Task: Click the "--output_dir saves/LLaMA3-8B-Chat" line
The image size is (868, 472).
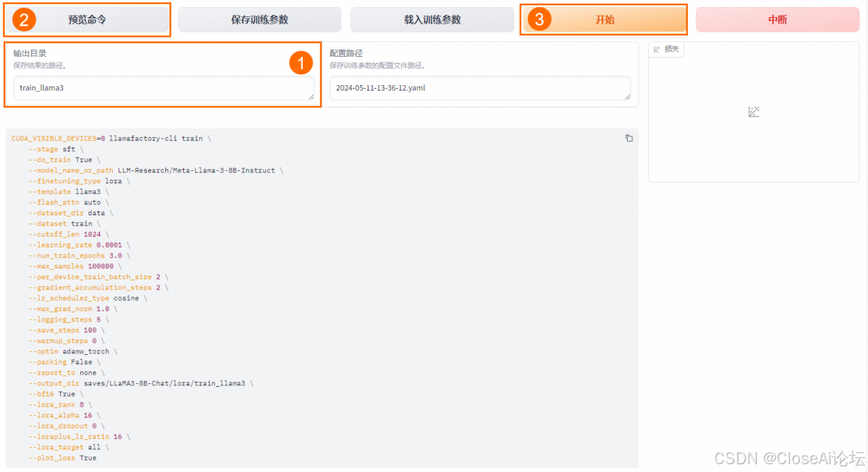Action: click(x=140, y=383)
